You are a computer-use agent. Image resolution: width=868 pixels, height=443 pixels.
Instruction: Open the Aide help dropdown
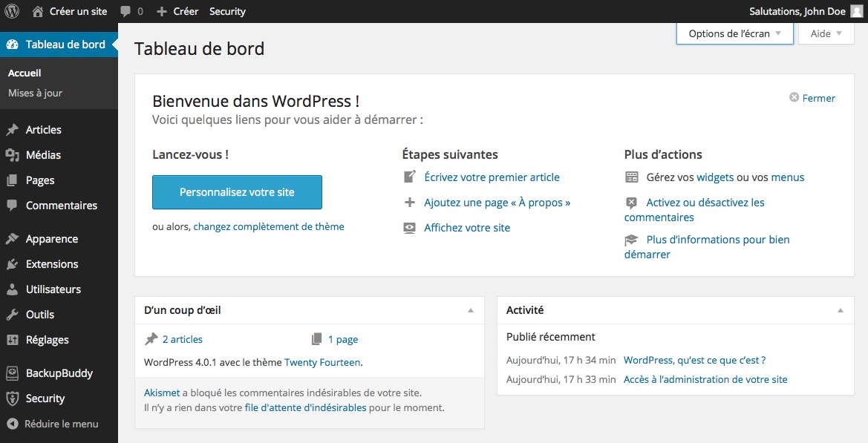pyautogui.click(x=826, y=33)
